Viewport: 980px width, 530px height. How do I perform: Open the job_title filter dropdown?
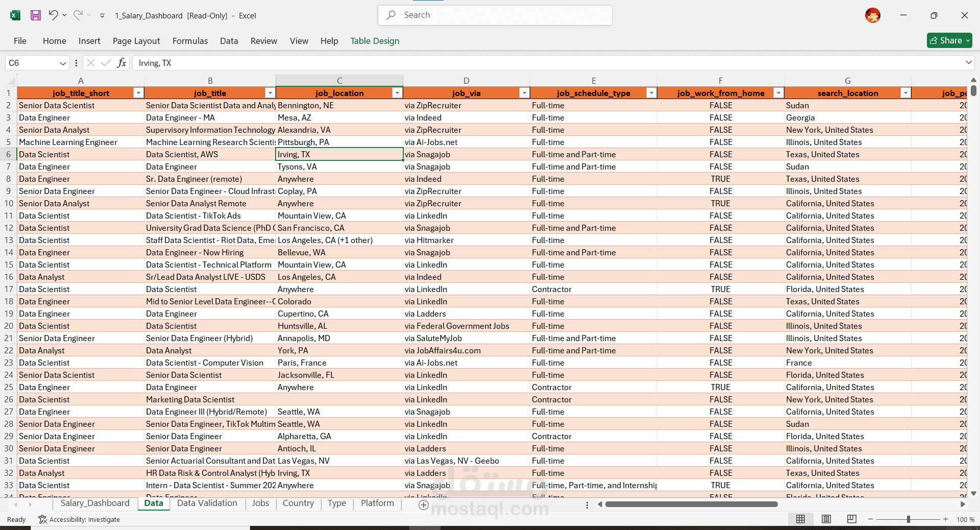pyautogui.click(x=270, y=93)
